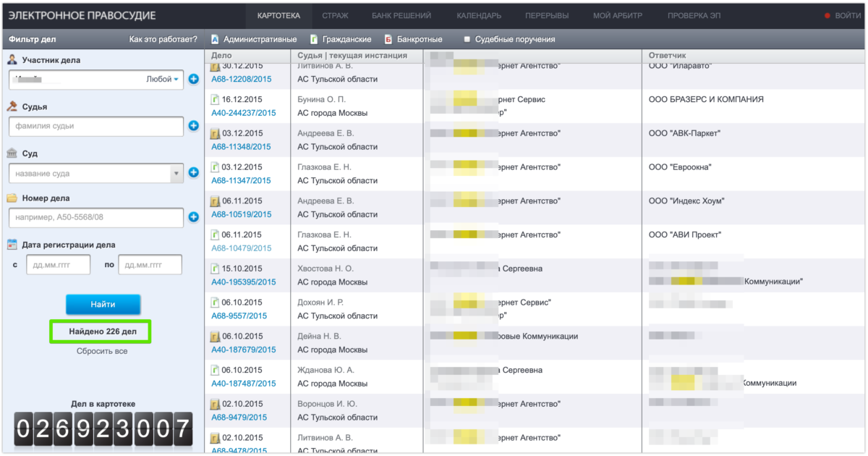Open the Любой participant type dropdown
Image resolution: width=868 pixels, height=456 pixels.
163,79
